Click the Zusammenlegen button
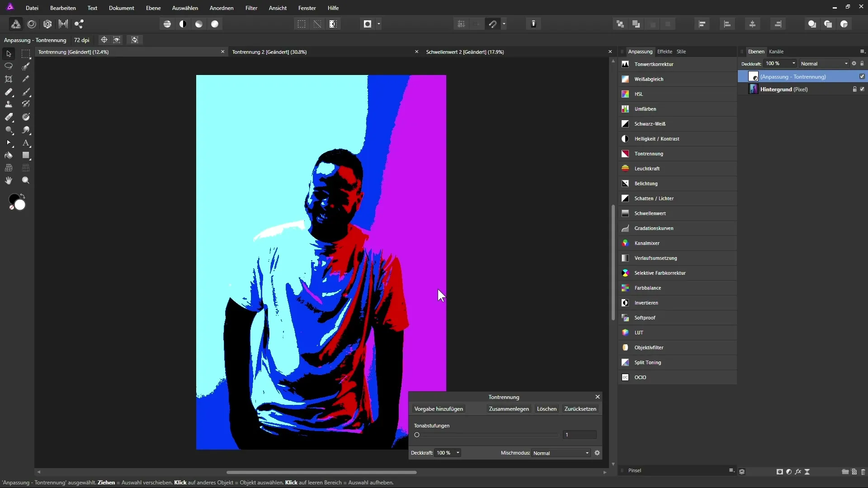 (509, 409)
